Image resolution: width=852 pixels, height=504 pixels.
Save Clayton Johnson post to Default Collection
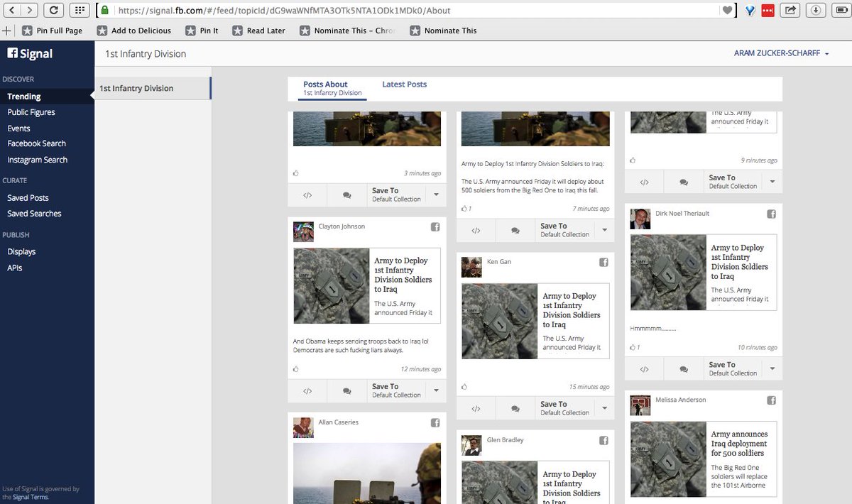[x=396, y=391]
